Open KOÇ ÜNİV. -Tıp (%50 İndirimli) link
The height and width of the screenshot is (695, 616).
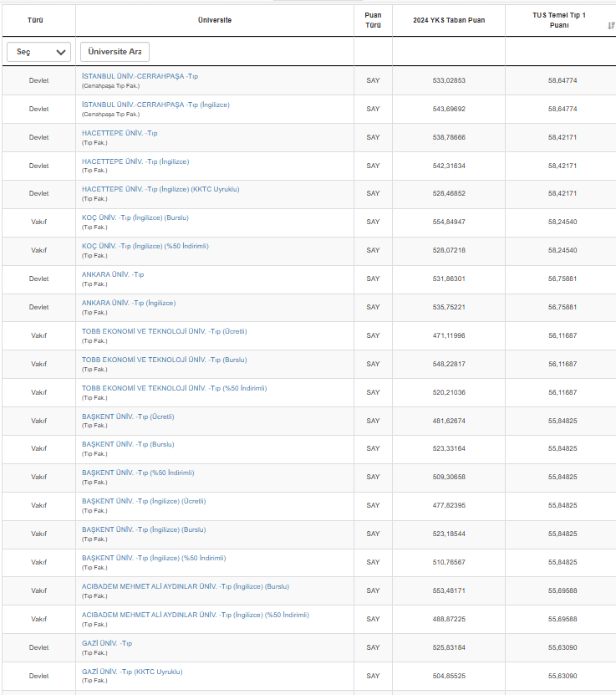point(145,246)
